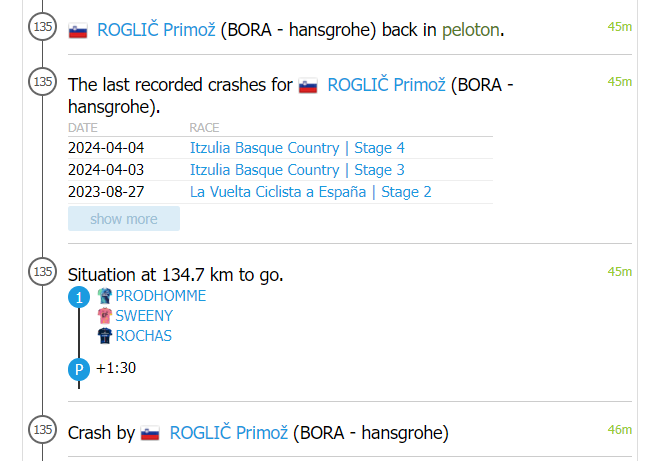
Task: Click Slovenian flag in 'Crash by' entry
Action: (150, 434)
